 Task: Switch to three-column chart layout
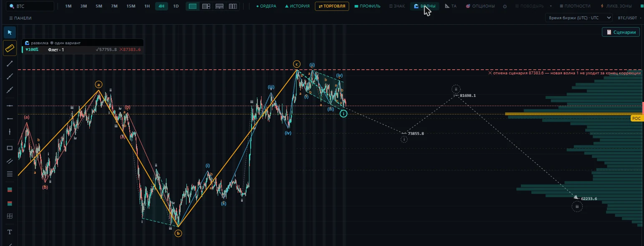pos(233,6)
